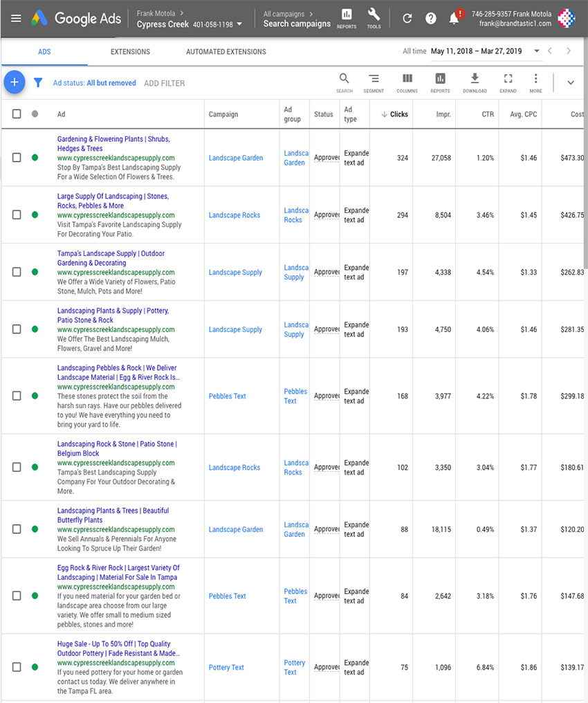Viewport: 588px width, 703px height.
Task: Open Approved status in Huge Sale ad row
Action: click(x=327, y=667)
